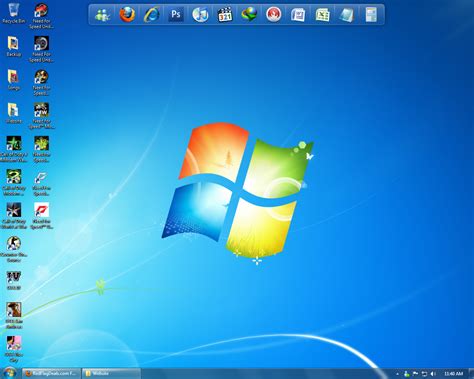474x379 pixels.
Task: Select Need for Speed shortcut with white swoosh icon
Action: coord(41,182)
